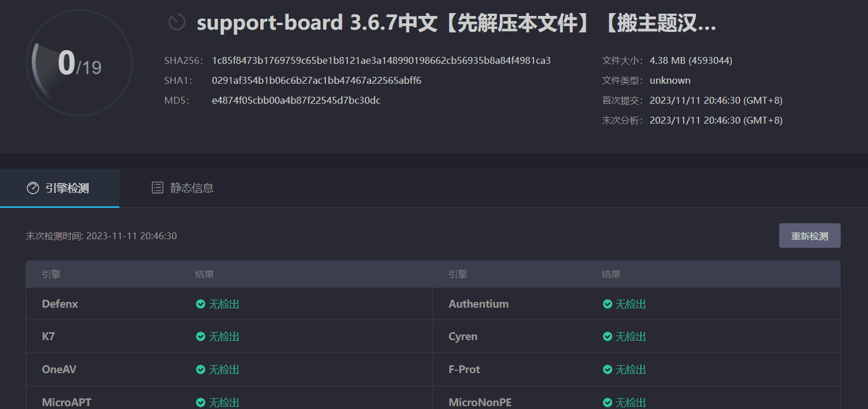Viewport: 868px width, 409px height.
Task: Click the gauge icon on 引擎检测 tab
Action: point(33,188)
